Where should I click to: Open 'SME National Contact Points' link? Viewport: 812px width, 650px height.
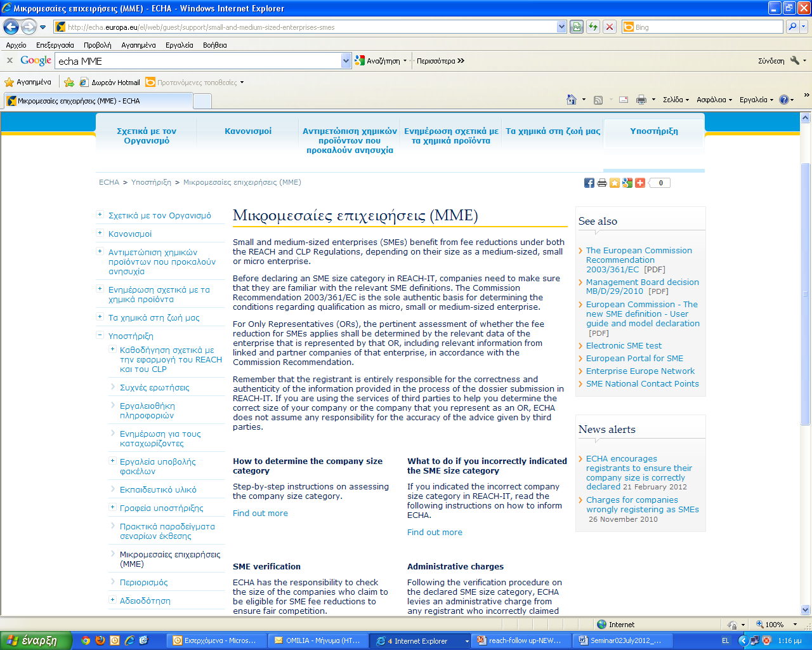(642, 384)
